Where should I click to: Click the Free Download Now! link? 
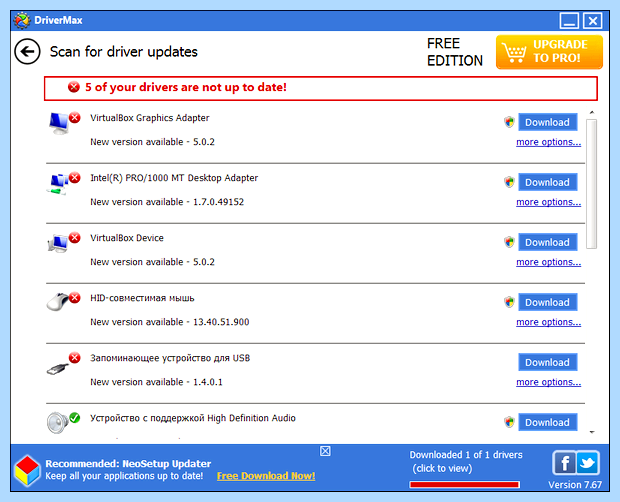click(x=266, y=476)
